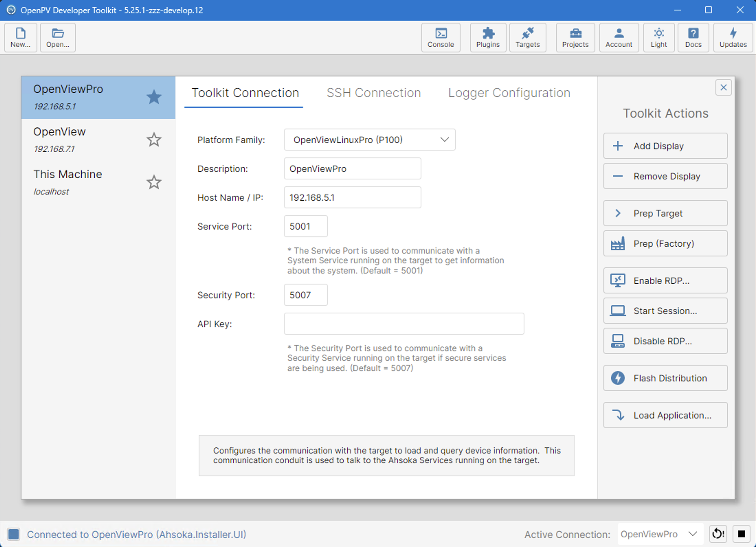Select the This Machine localhost target
The width and height of the screenshot is (756, 547).
(x=98, y=182)
